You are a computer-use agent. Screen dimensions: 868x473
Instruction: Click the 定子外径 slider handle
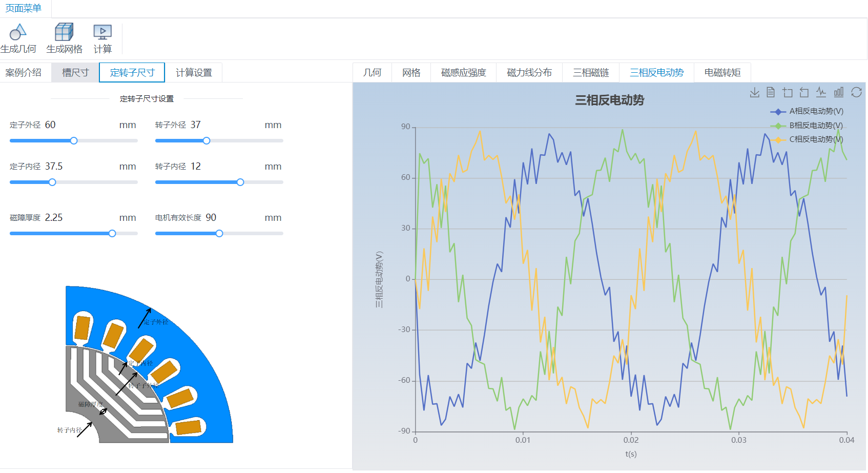click(x=74, y=141)
